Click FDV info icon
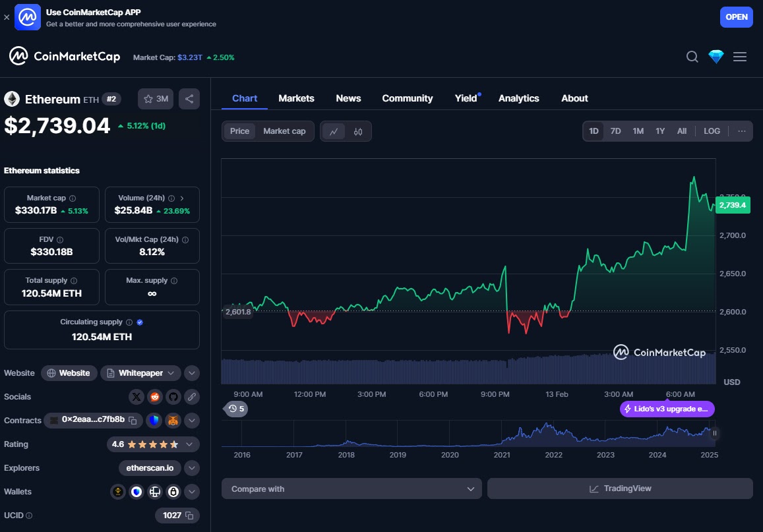 click(60, 240)
